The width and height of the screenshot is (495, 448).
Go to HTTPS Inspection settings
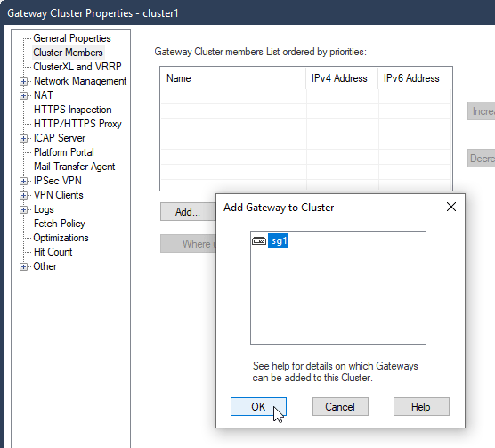point(73,110)
